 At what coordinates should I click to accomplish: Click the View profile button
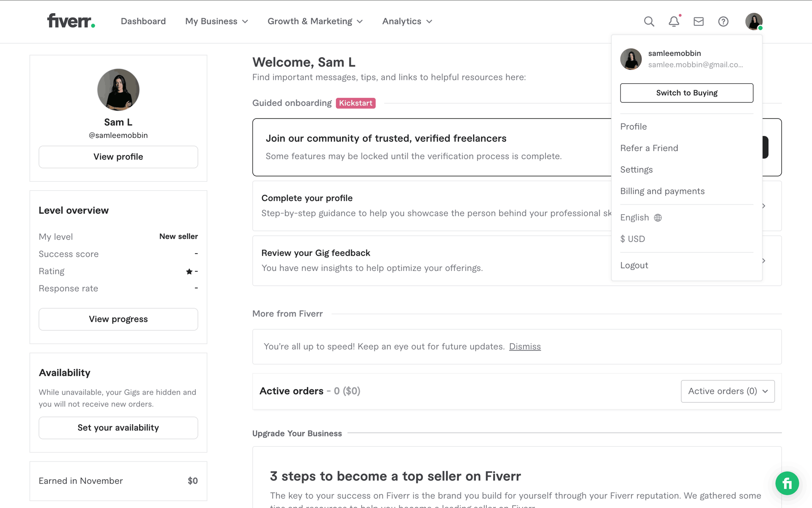click(118, 157)
